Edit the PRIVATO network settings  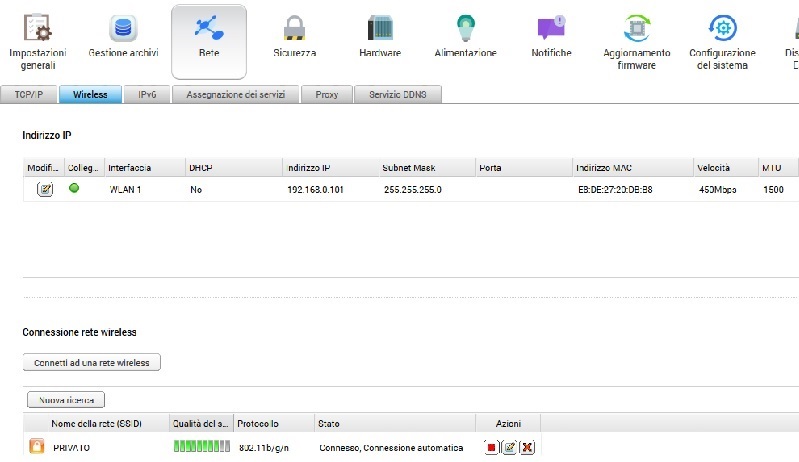(509, 447)
